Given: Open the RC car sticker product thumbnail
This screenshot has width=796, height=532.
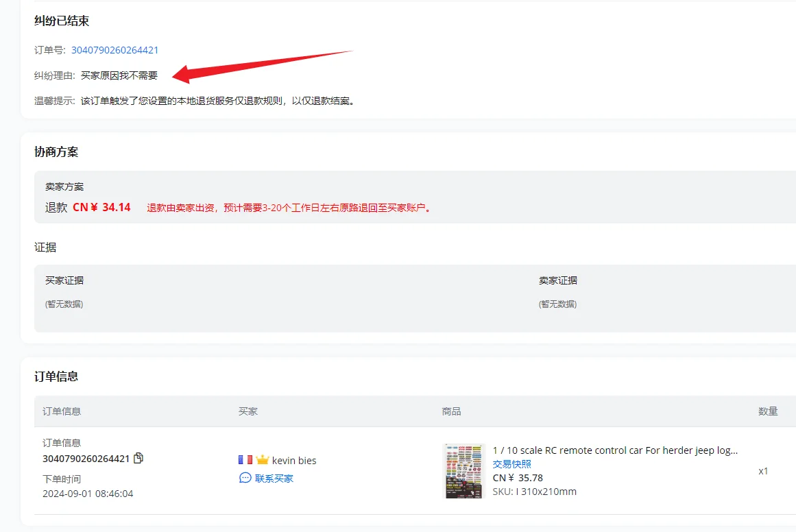Looking at the screenshot, I should pos(463,471).
